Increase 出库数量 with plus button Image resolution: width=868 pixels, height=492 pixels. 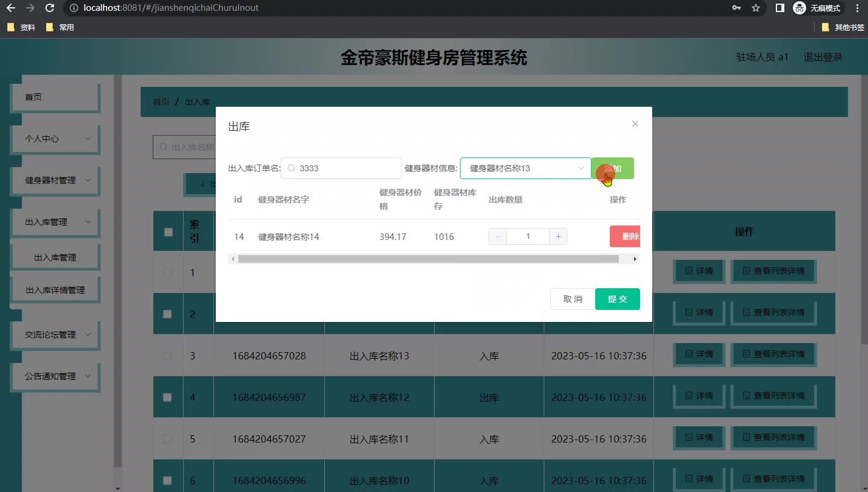tap(558, 236)
